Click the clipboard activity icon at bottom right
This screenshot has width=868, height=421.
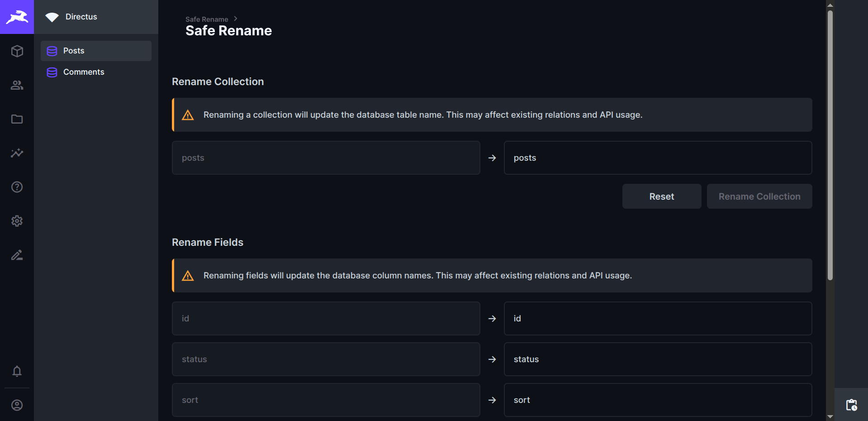pos(851,405)
